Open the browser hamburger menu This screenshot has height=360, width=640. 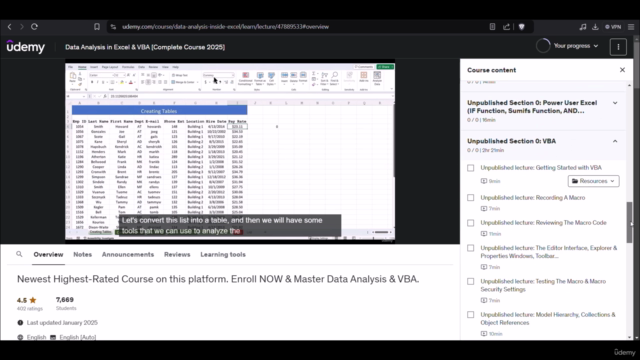coord(631,27)
